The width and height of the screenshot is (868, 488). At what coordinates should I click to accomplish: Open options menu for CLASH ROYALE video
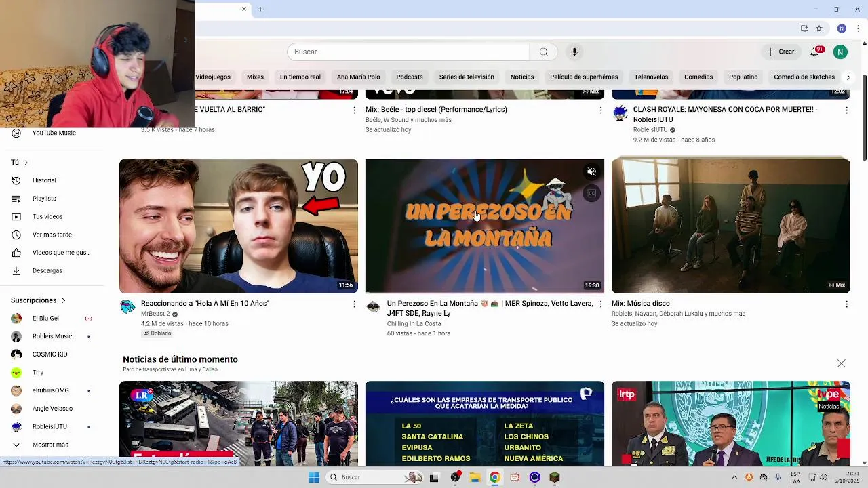coord(846,110)
